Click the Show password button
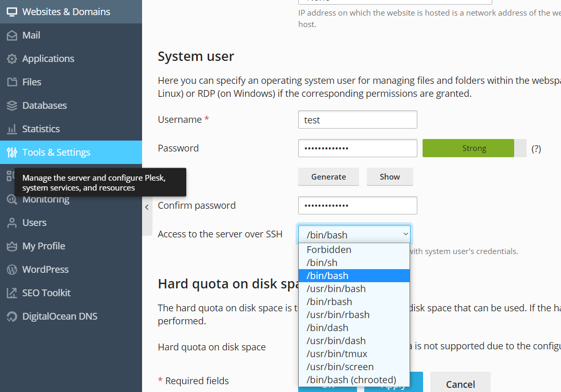Screen dimensions: 561x392 click(389, 177)
